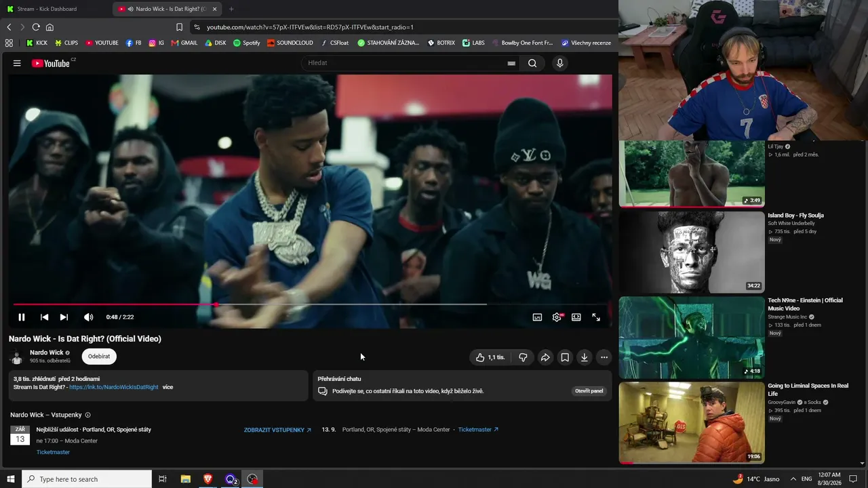Open the BOTRIX bookmark
This screenshot has width=868, height=488.
click(x=441, y=43)
